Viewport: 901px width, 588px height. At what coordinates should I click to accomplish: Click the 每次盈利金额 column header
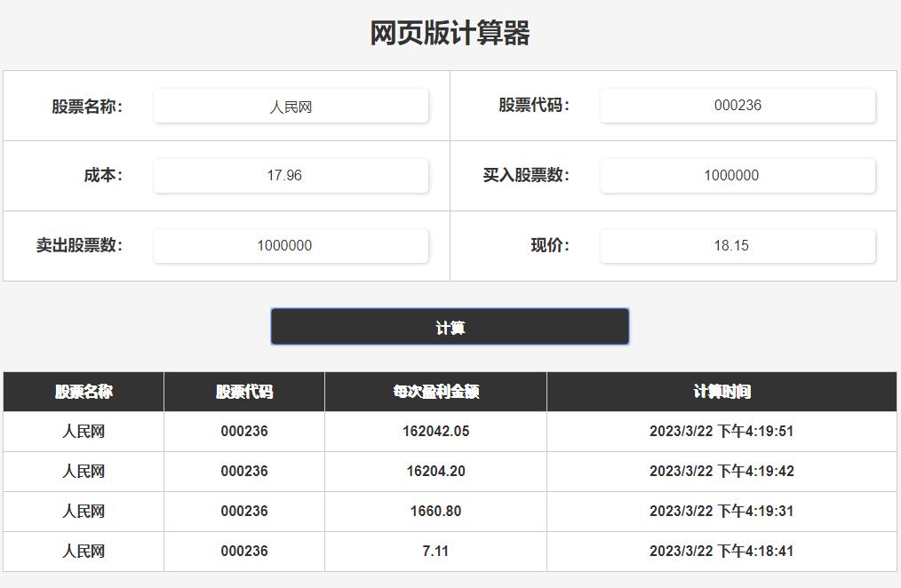tap(435, 391)
